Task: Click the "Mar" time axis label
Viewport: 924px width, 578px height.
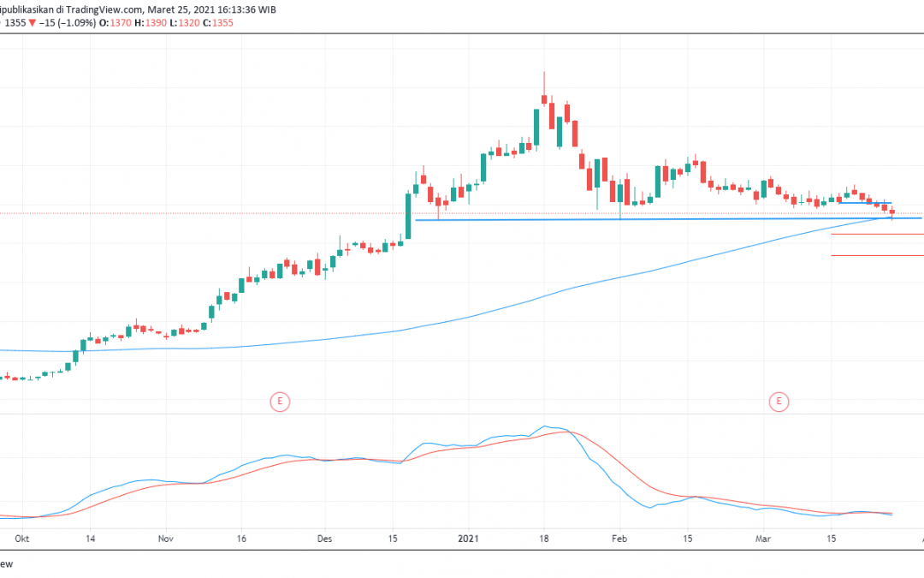Action: [763, 539]
